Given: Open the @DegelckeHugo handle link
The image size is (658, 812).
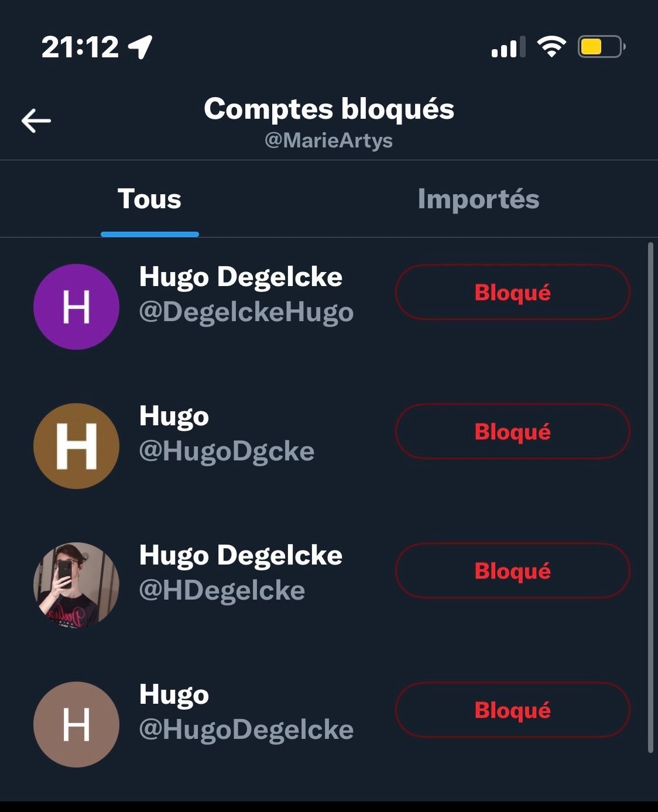Looking at the screenshot, I should pos(246,312).
